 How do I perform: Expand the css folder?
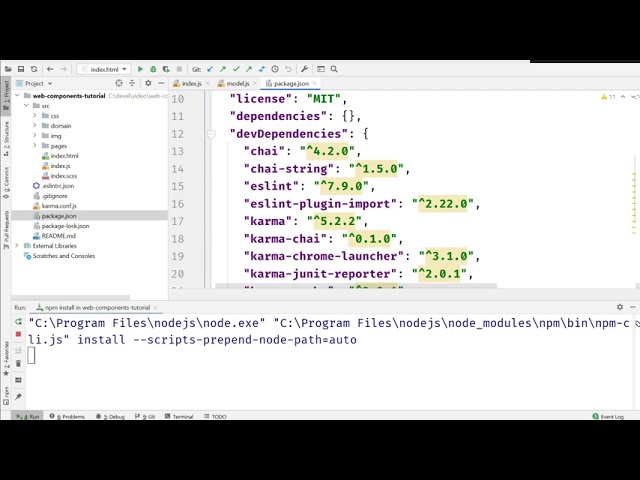click(x=35, y=116)
